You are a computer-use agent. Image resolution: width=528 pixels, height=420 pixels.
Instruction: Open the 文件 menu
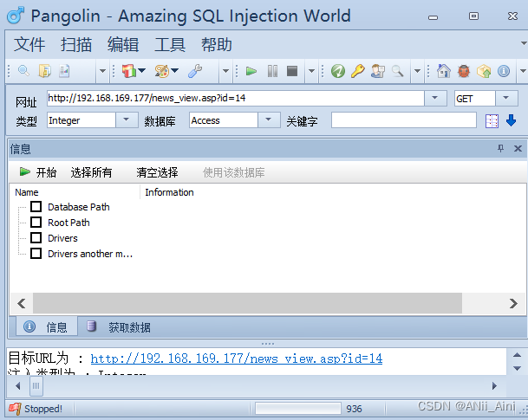coord(29,44)
